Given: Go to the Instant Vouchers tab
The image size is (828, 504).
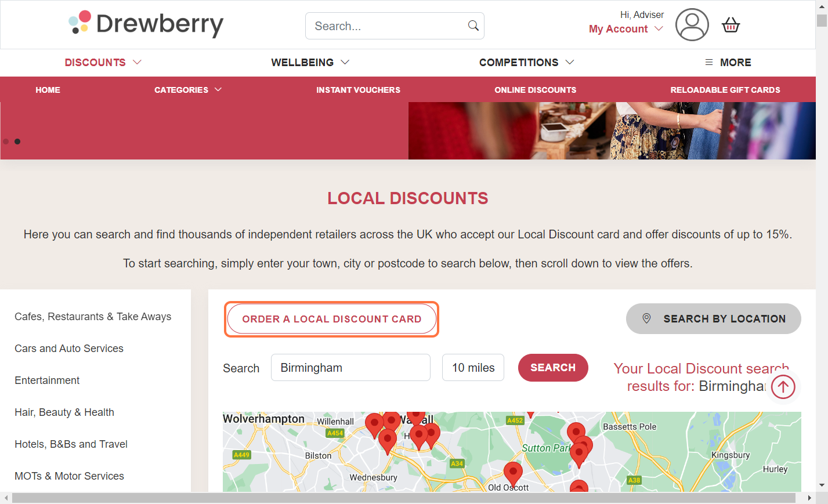Looking at the screenshot, I should (358, 90).
